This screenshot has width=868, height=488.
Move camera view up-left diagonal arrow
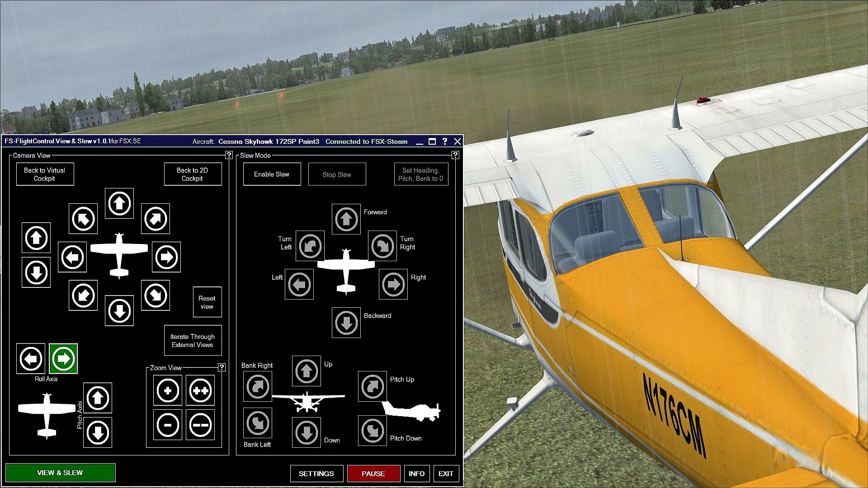click(x=83, y=219)
